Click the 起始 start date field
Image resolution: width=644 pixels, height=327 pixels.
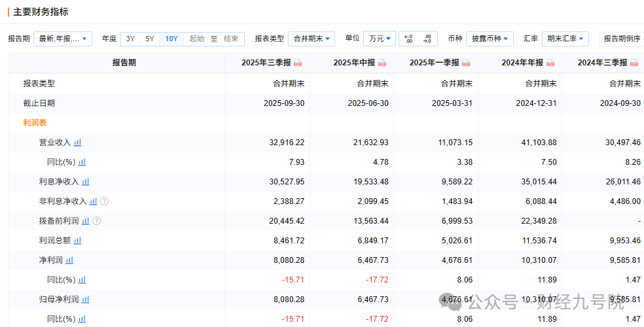point(197,39)
